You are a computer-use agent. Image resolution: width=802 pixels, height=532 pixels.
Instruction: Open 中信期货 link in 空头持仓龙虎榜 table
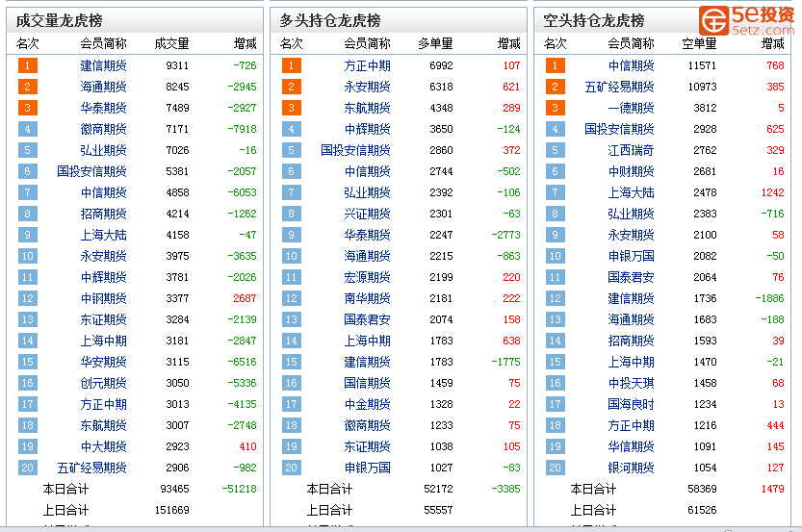coord(632,65)
